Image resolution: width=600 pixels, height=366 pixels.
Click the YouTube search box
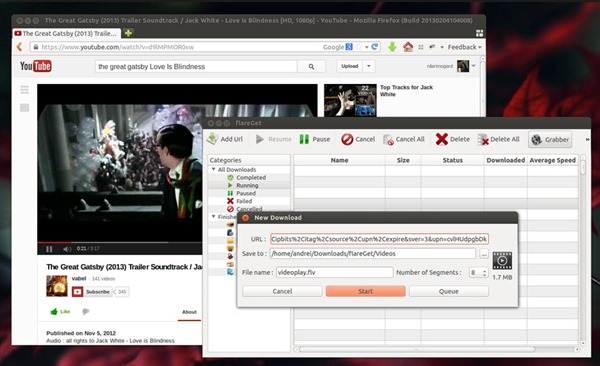pyautogui.click(x=196, y=67)
